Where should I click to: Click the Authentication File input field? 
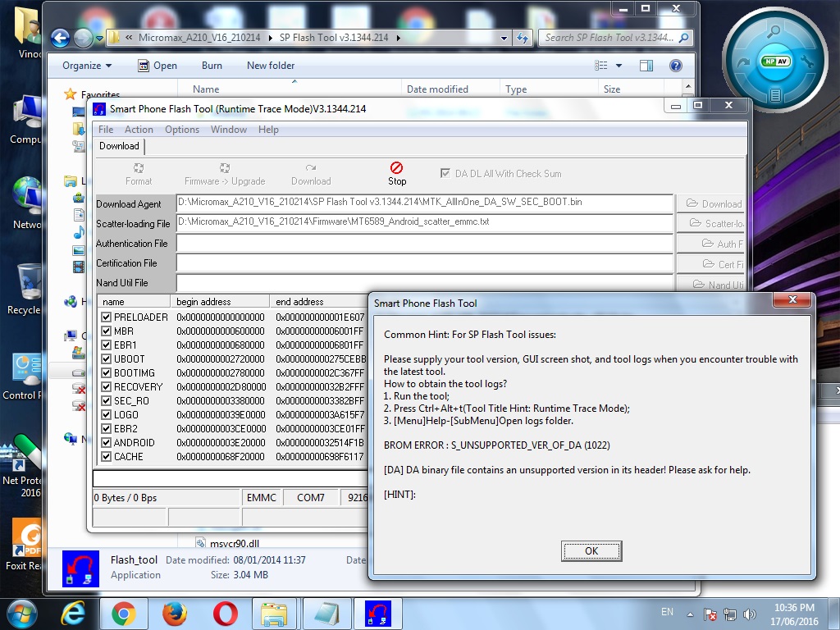click(424, 243)
